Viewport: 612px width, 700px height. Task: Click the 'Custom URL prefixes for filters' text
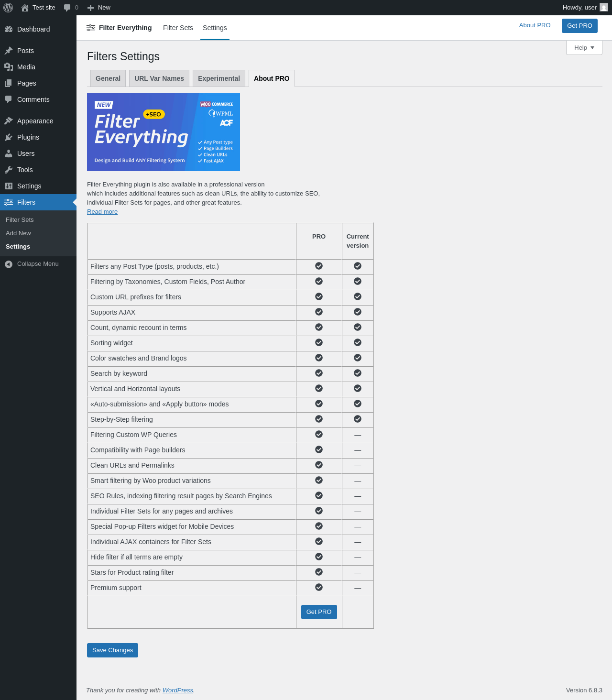click(x=136, y=297)
